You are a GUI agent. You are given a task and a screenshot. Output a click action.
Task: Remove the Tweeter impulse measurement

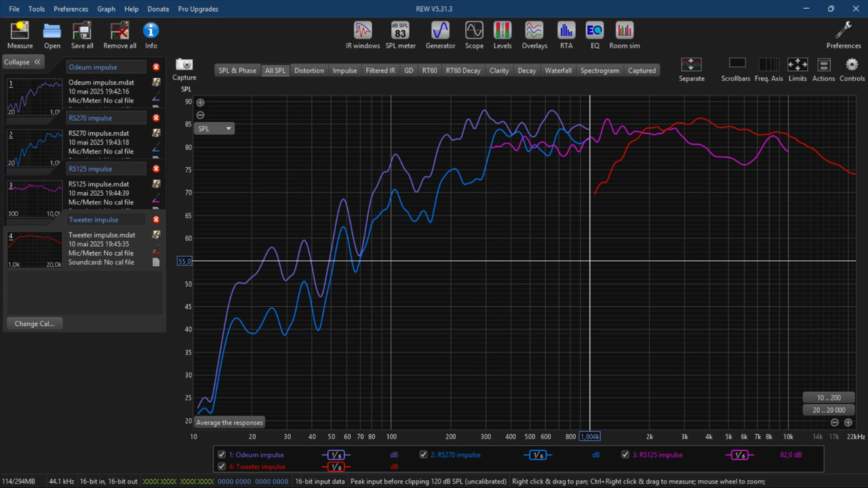click(156, 220)
